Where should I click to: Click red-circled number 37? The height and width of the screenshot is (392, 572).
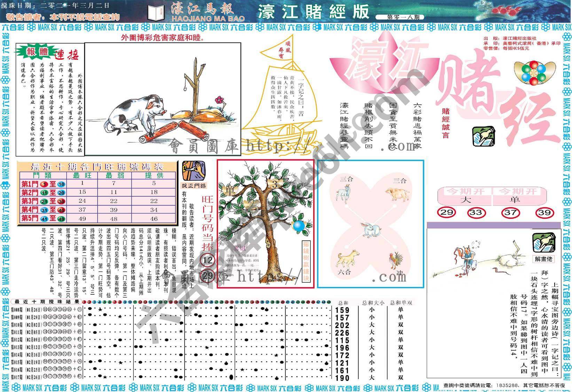[510, 212]
